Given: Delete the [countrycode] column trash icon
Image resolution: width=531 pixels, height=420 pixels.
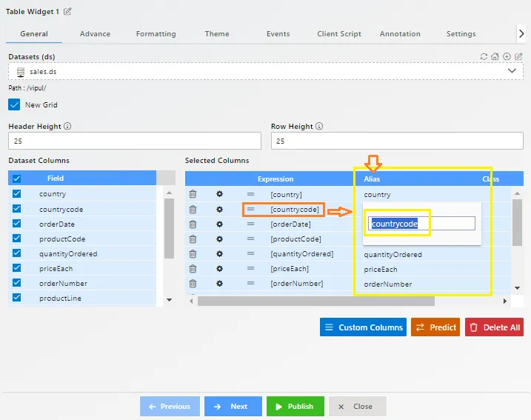Looking at the screenshot, I should pyautogui.click(x=193, y=210).
